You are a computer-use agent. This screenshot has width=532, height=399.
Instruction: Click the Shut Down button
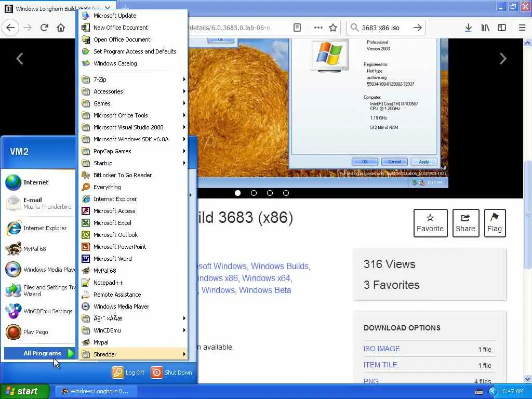point(171,373)
